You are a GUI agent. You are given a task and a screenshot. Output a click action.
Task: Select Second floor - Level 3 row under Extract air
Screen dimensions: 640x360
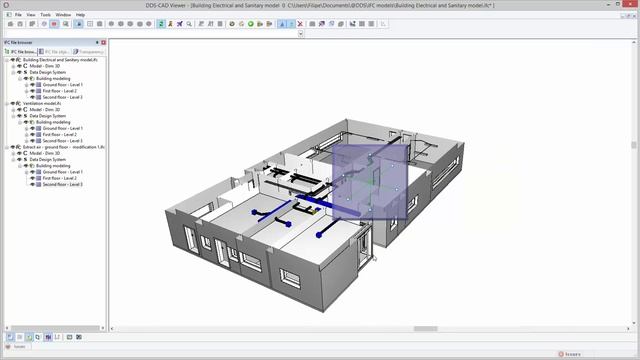click(62, 184)
